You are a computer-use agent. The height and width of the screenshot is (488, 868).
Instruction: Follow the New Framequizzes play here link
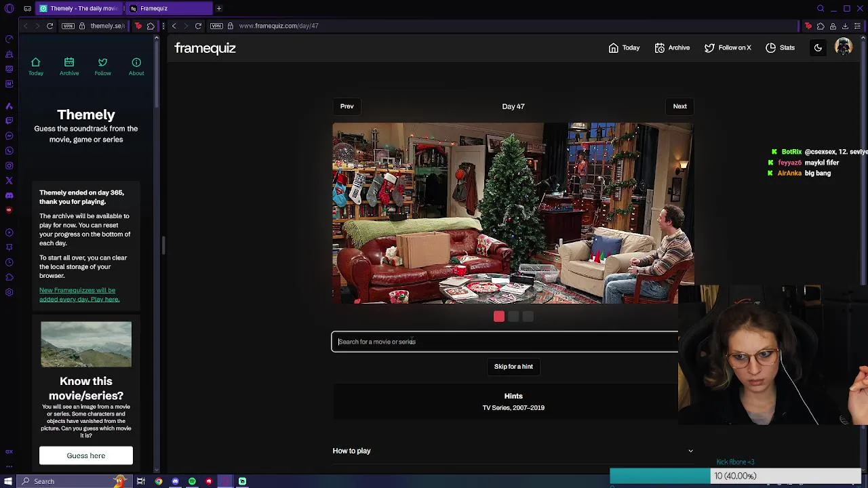pyautogui.click(x=79, y=295)
